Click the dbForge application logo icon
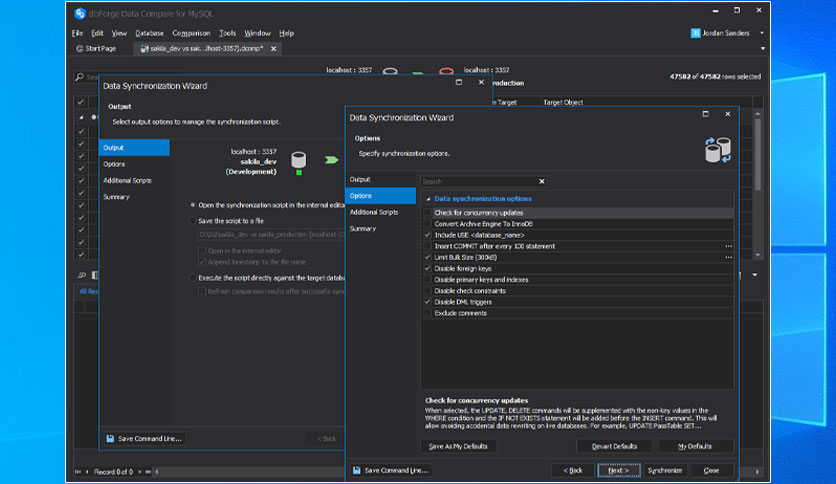The image size is (836, 484). 80,13
